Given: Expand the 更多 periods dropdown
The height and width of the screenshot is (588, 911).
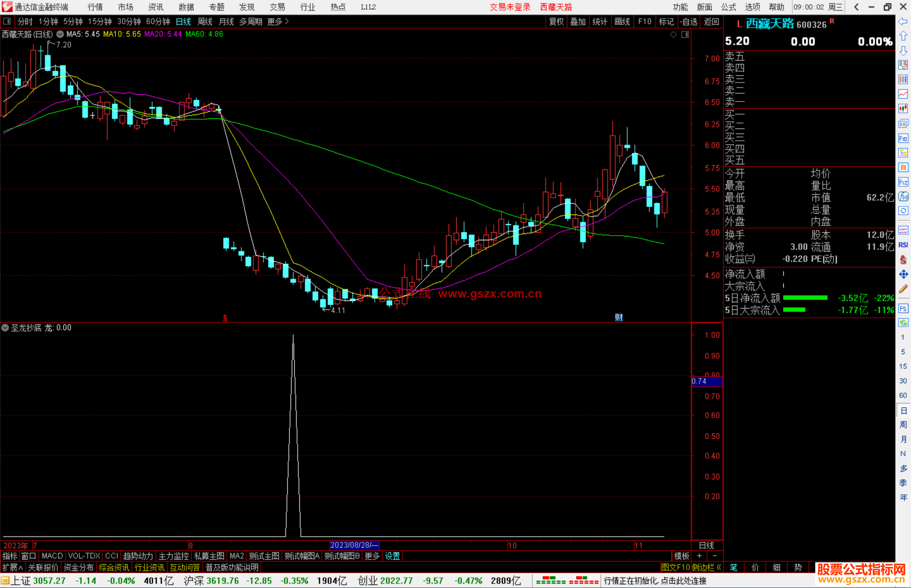Looking at the screenshot, I should (x=278, y=21).
